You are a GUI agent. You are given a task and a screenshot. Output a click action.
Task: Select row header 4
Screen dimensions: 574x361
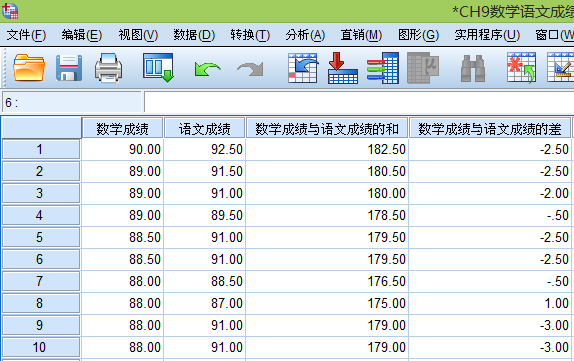click(41, 215)
